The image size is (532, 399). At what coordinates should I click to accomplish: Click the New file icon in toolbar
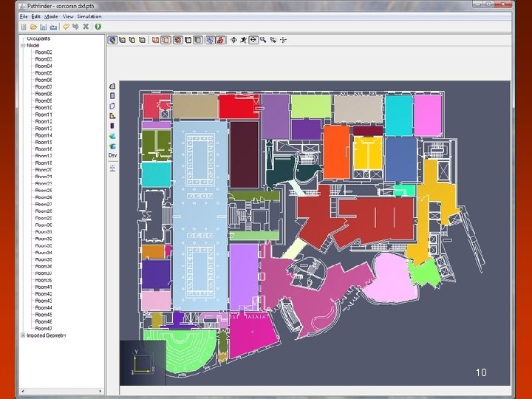[x=24, y=27]
